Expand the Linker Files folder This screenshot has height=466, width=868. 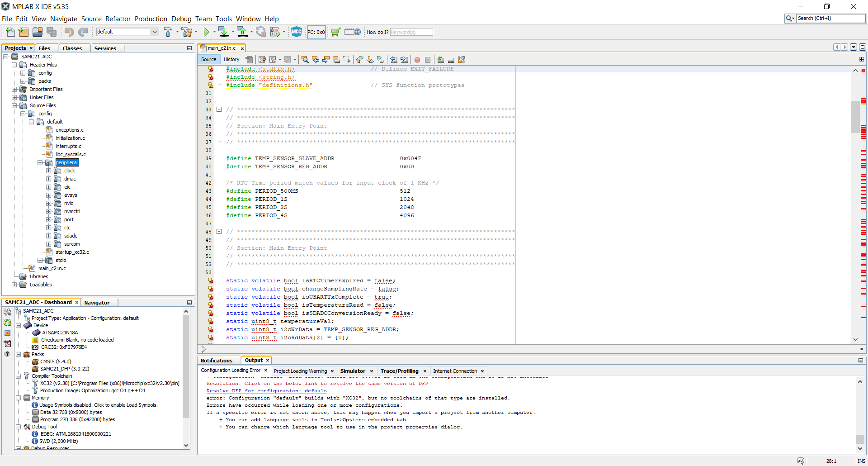click(x=14, y=97)
